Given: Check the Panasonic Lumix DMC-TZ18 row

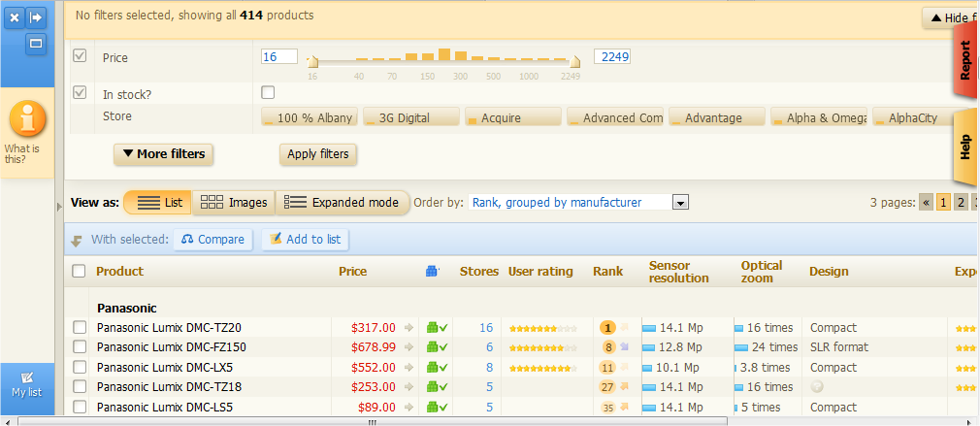Looking at the screenshot, I should coord(80,387).
